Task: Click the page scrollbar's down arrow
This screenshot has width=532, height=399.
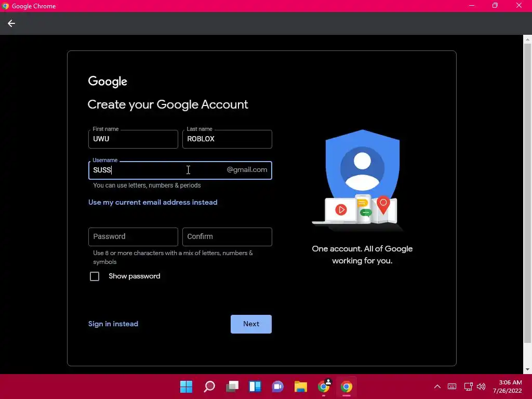Action: [527, 369]
